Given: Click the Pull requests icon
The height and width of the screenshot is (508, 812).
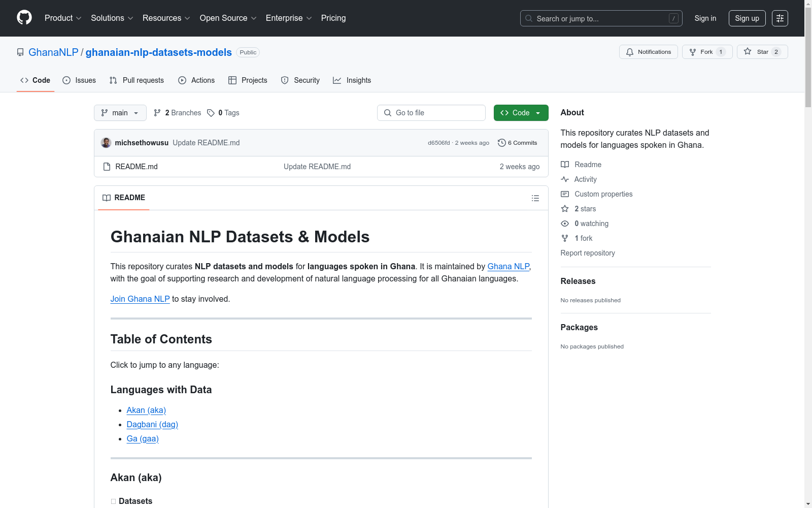Looking at the screenshot, I should point(113,80).
